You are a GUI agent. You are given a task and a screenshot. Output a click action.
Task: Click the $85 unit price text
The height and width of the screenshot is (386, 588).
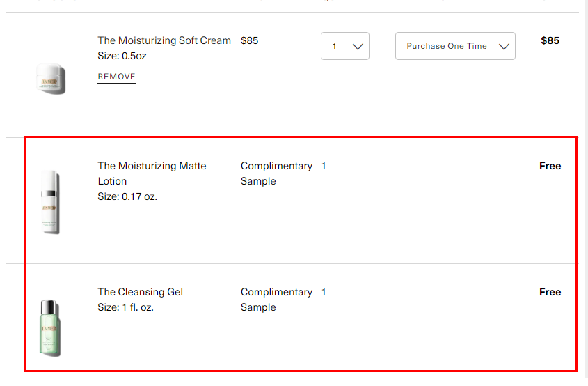click(249, 40)
